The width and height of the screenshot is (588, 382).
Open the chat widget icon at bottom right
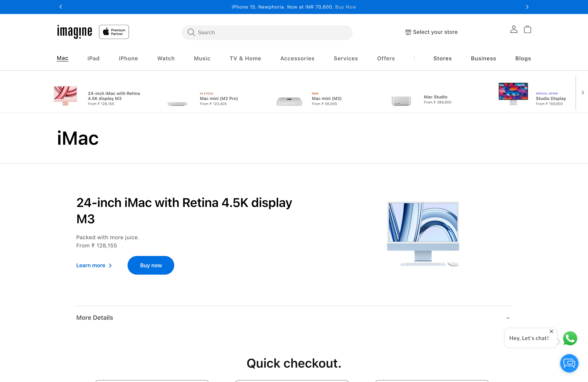569,363
